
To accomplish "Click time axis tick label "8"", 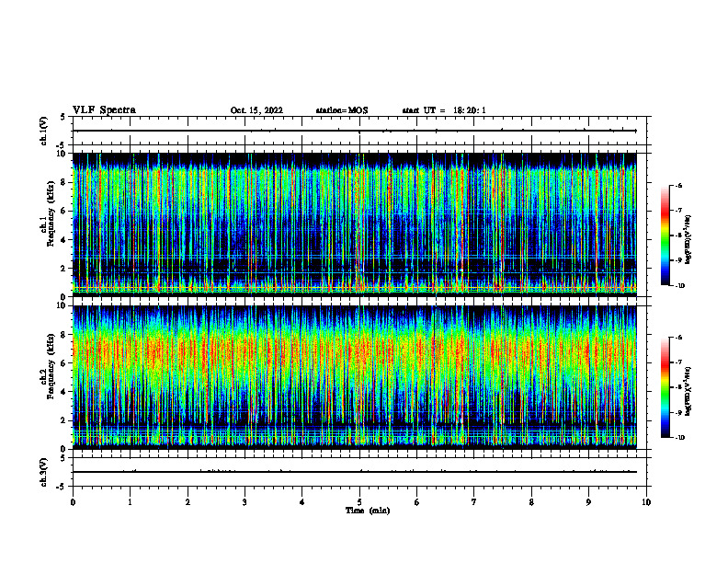I will click(x=531, y=502).
